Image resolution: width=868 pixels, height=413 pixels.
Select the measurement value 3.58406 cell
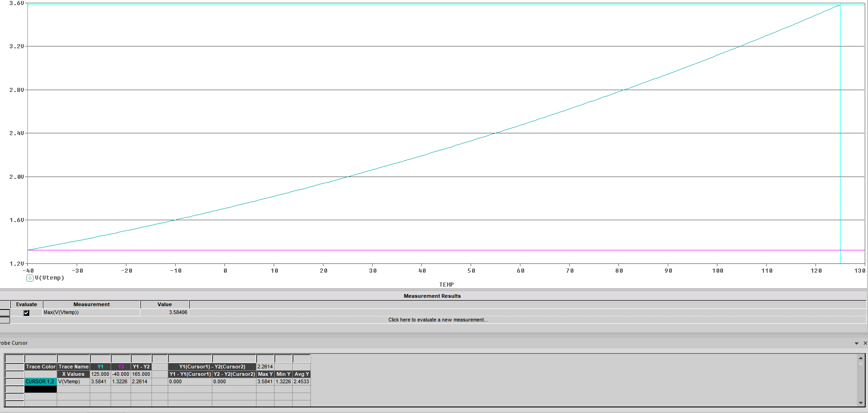(x=164, y=313)
